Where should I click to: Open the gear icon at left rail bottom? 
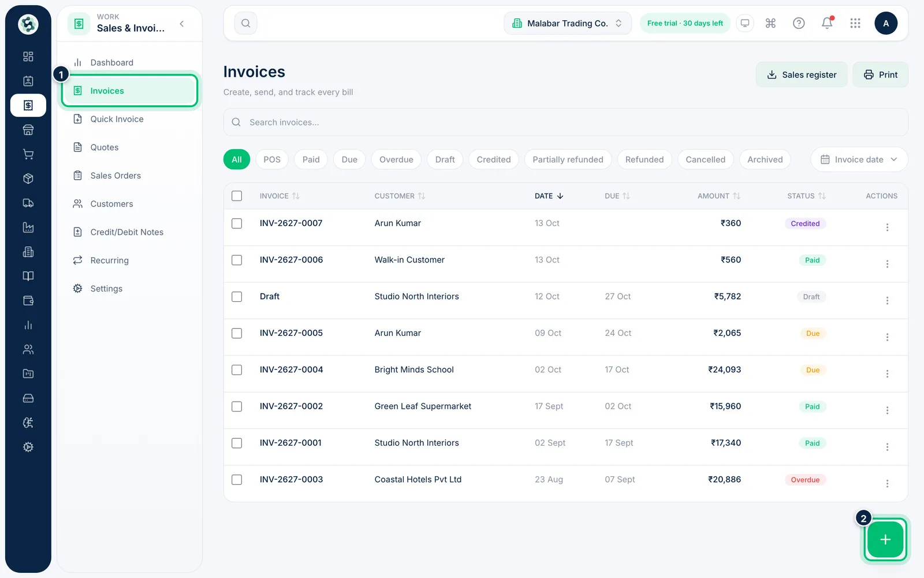tap(28, 447)
